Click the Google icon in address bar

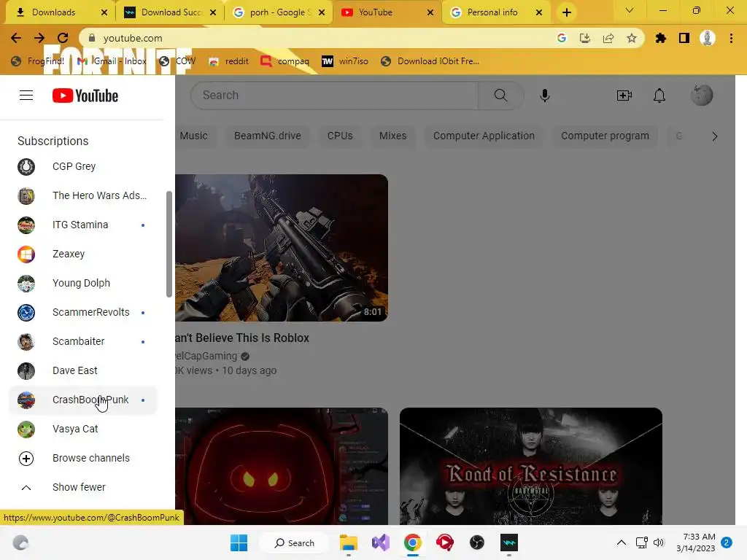pyautogui.click(x=562, y=38)
